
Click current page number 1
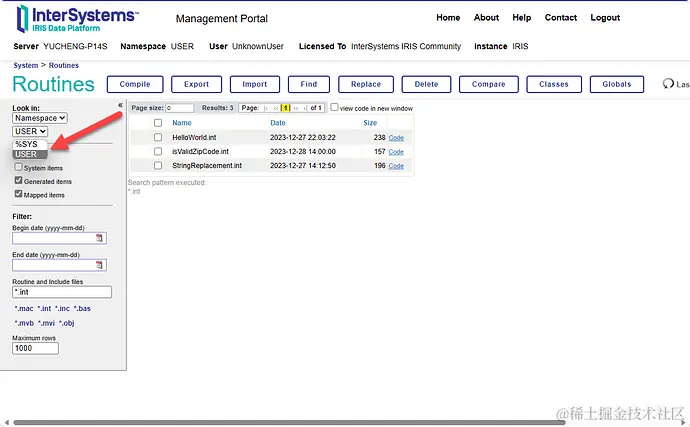tap(286, 108)
